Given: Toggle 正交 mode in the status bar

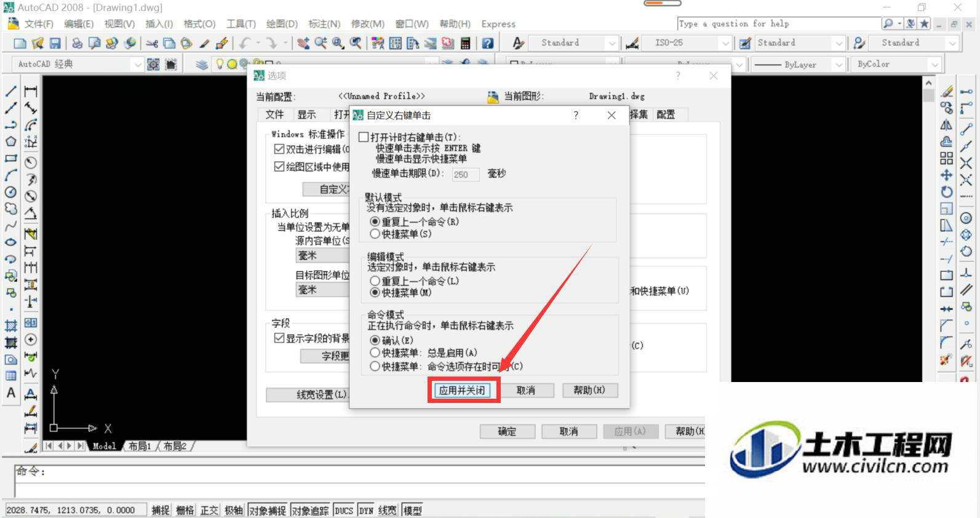Looking at the screenshot, I should (209, 510).
